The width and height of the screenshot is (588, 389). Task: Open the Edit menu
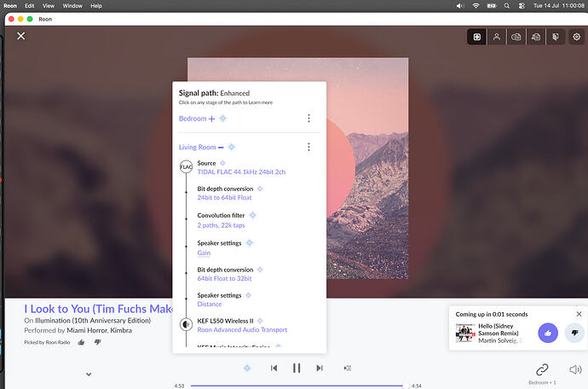[x=30, y=6]
